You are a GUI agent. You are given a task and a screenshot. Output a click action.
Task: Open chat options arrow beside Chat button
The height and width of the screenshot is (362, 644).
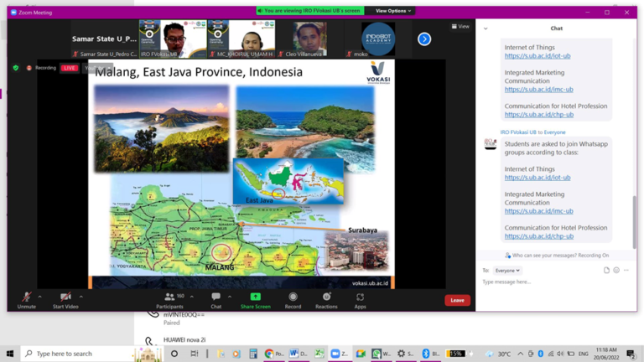pos(230,297)
